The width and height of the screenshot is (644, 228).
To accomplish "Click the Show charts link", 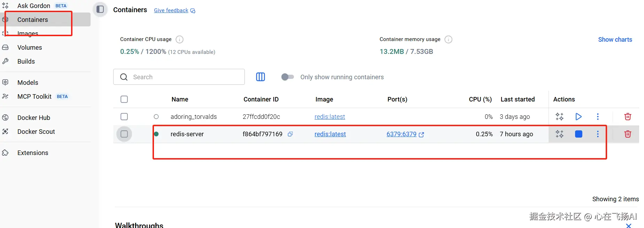I will click(x=615, y=40).
